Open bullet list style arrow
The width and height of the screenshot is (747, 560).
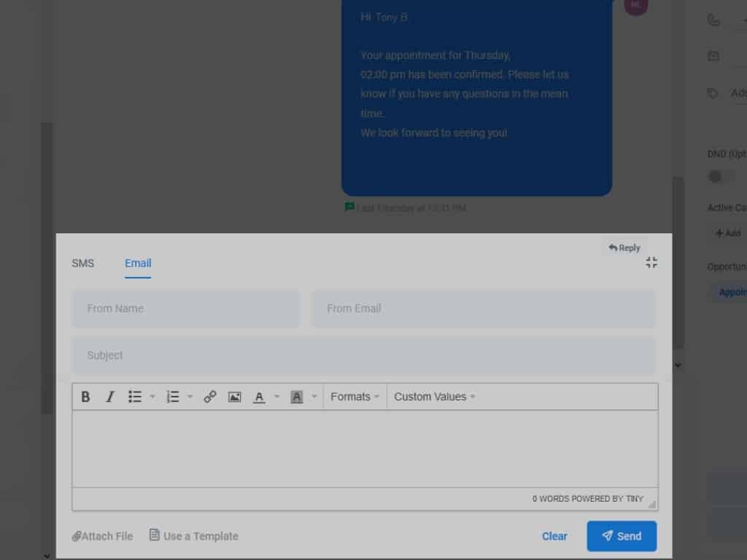pyautogui.click(x=152, y=397)
